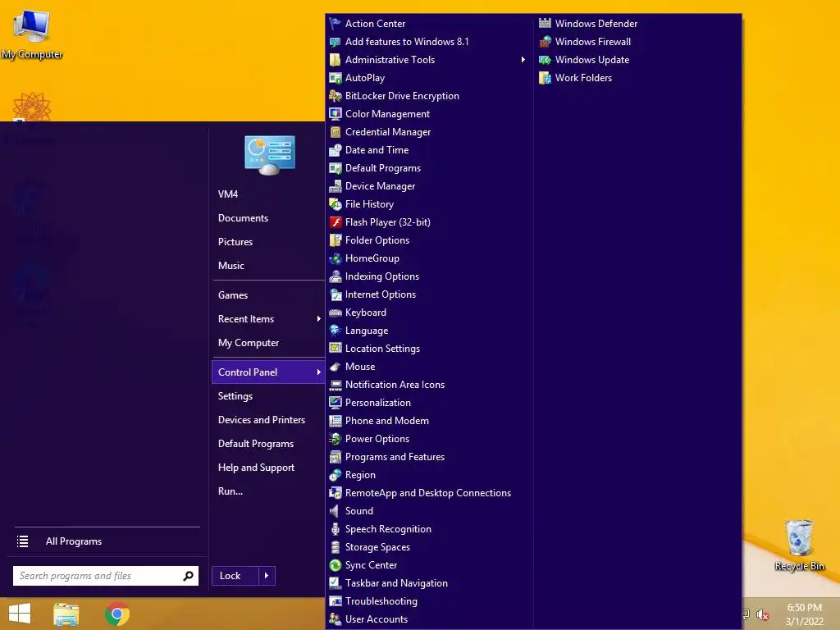Click the Windows Firewall icon

coord(545,42)
